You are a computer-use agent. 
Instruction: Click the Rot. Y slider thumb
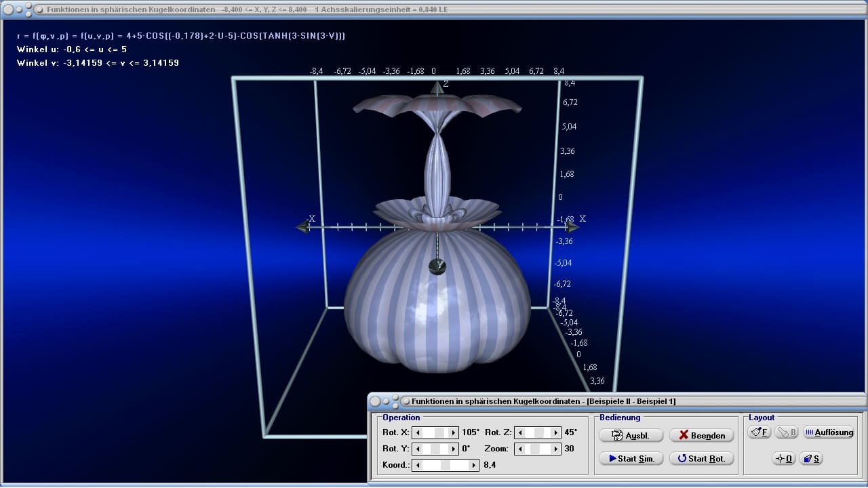[436, 449]
